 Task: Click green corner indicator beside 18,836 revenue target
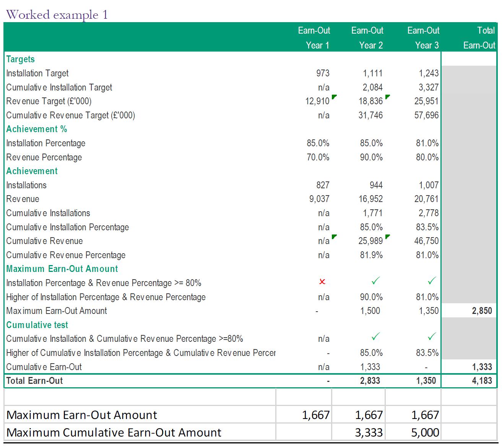tap(388, 97)
